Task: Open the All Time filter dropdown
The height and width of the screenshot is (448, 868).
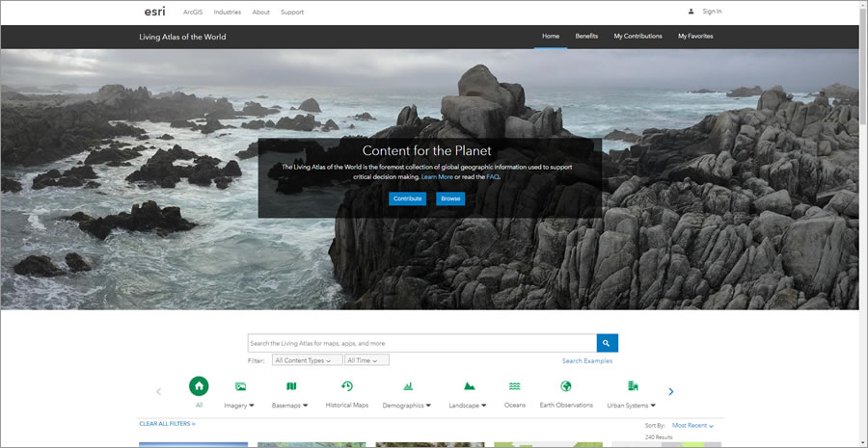Action: pos(367,360)
